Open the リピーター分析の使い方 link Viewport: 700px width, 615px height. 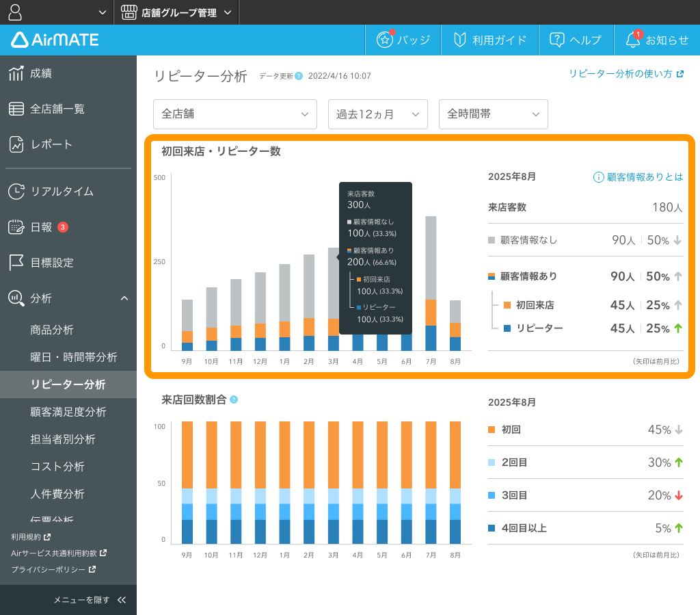[626, 74]
